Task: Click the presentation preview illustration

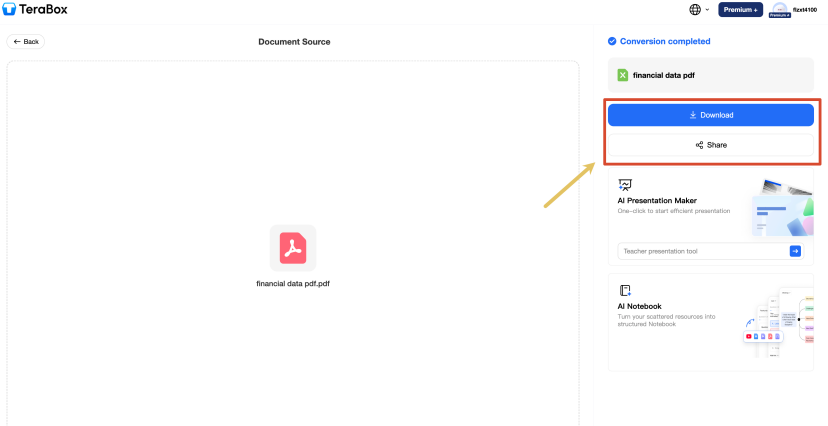Action: point(783,208)
